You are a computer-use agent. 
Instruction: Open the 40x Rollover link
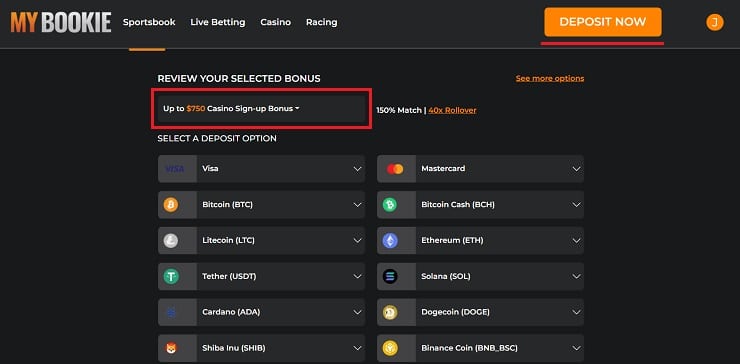click(452, 110)
